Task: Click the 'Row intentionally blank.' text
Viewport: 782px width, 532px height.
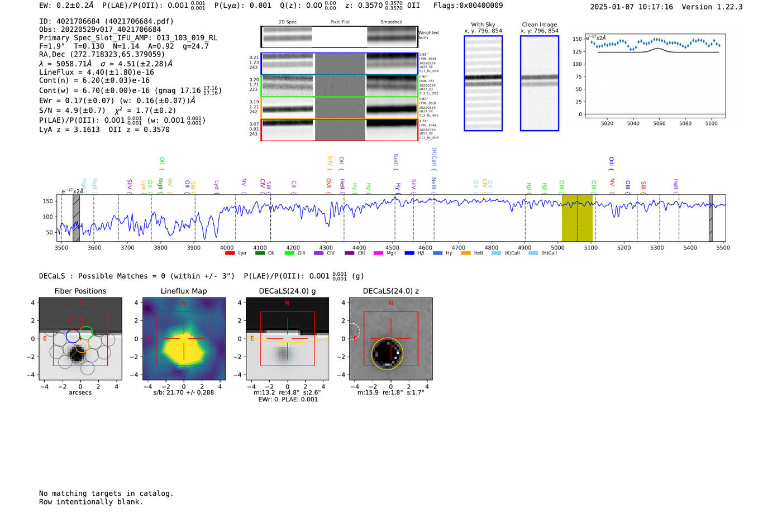Action: [91, 502]
